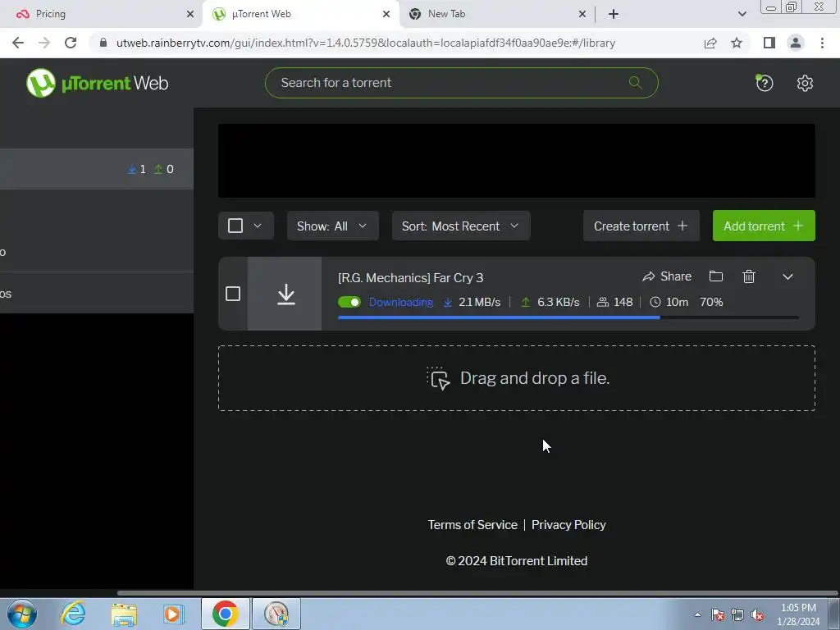Click the network tray icon
This screenshot has width=840, height=630.
[x=737, y=615]
